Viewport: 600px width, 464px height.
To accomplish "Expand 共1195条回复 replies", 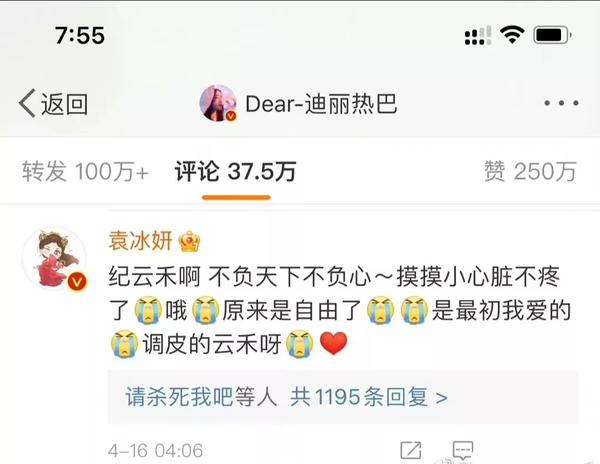I will pos(368,397).
